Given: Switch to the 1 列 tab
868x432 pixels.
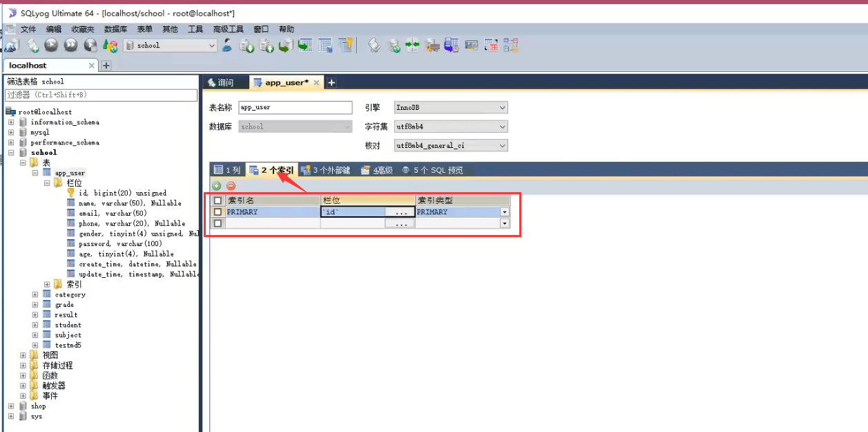Looking at the screenshot, I should [x=227, y=170].
